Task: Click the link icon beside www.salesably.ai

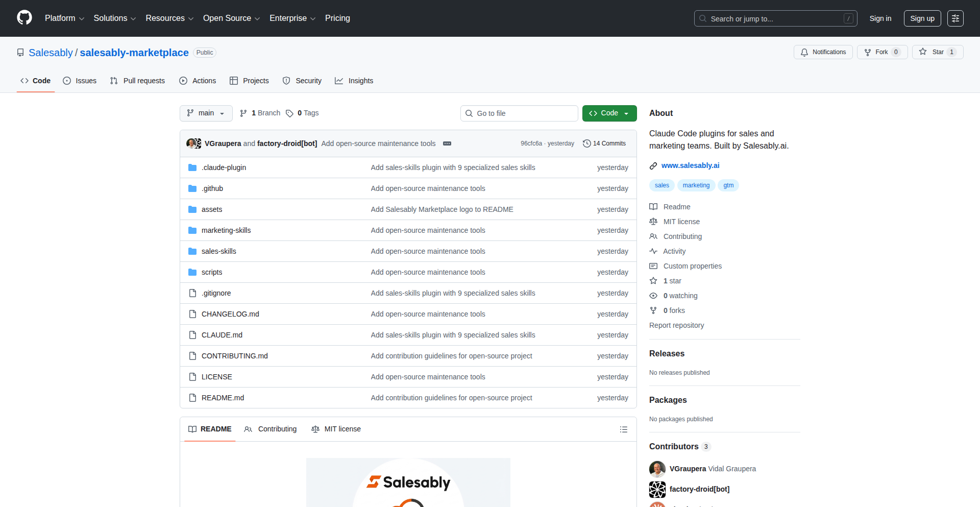Action: (x=653, y=166)
